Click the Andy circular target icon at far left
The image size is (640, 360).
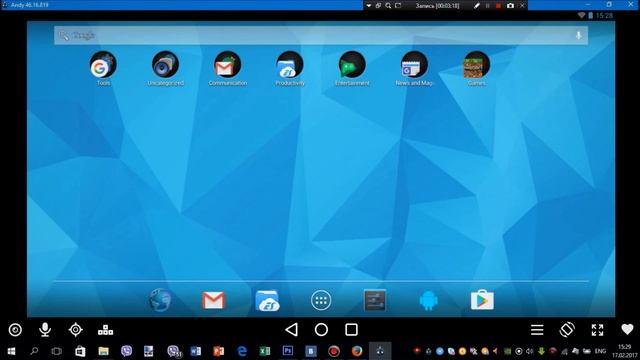tap(15, 330)
